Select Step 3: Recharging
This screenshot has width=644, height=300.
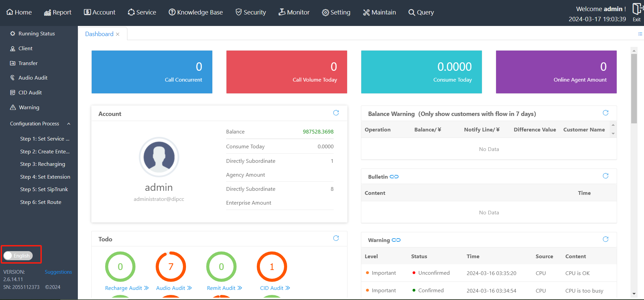click(x=42, y=164)
